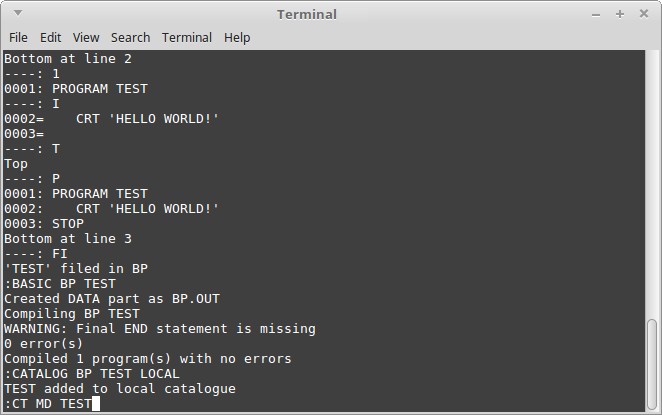Viewport: 662px width, 415px height.
Task: Click the block cursor after TEST
Action: pyautogui.click(x=96, y=404)
